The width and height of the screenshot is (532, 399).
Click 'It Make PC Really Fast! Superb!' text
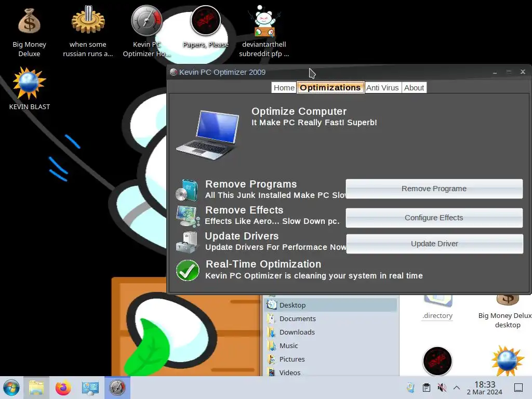[x=314, y=123]
